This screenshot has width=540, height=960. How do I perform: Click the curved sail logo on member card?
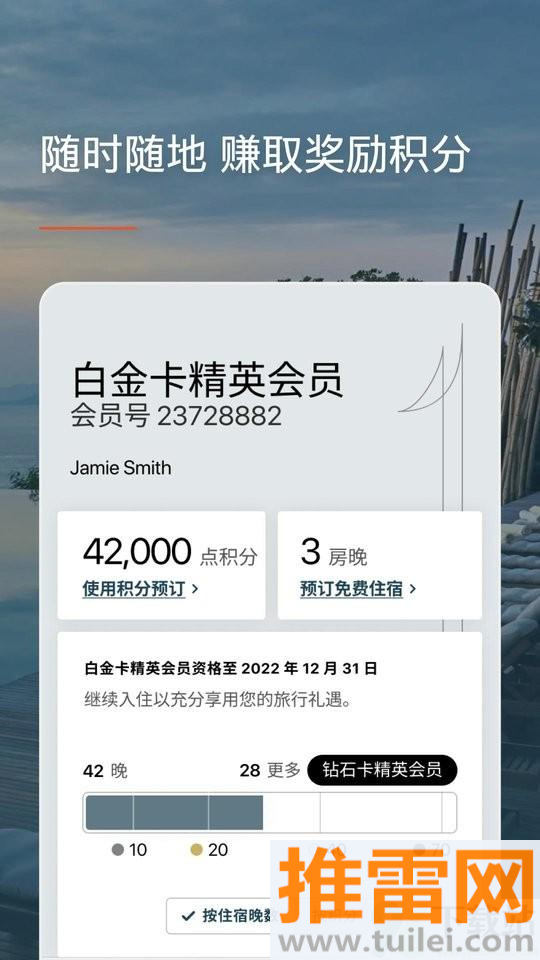pos(432,379)
